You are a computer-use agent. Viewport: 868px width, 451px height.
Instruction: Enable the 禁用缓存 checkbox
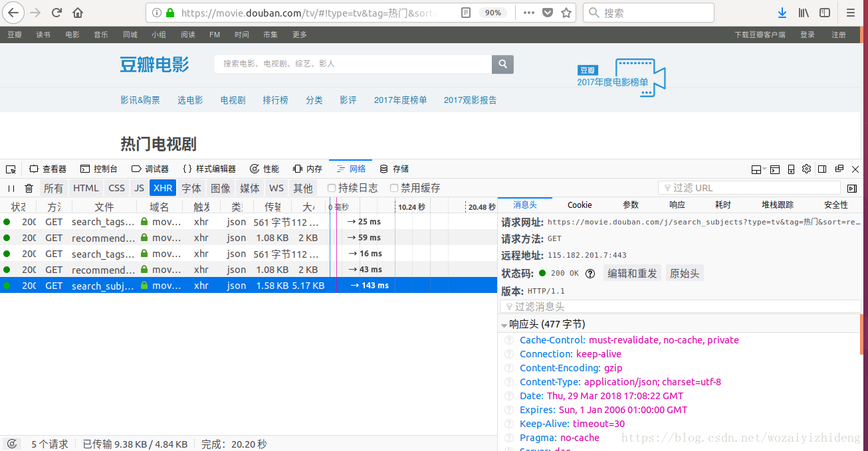(x=394, y=188)
